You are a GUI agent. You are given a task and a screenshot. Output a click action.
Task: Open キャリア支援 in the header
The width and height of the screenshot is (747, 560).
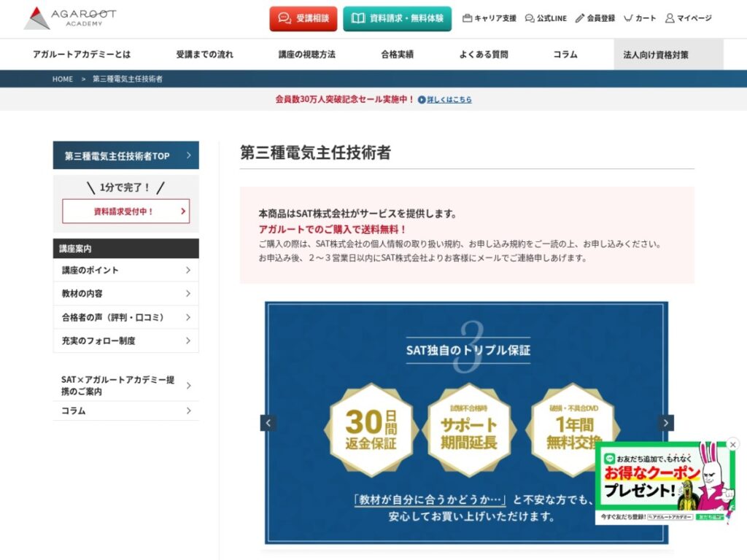[489, 18]
